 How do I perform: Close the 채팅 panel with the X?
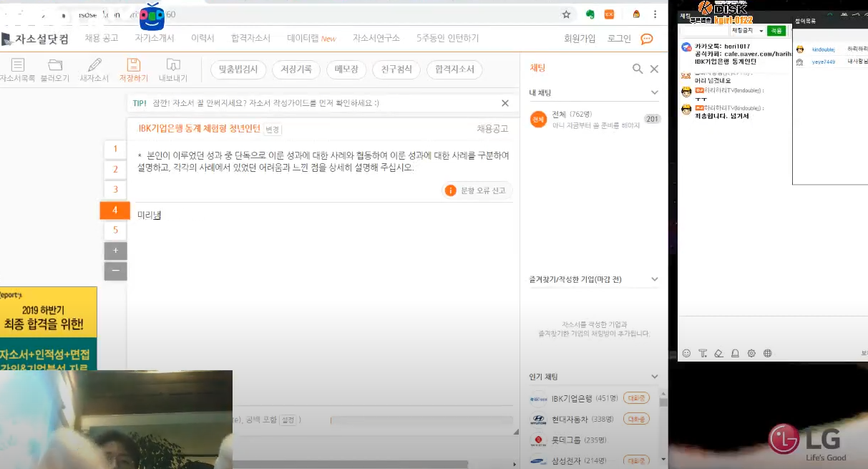654,69
